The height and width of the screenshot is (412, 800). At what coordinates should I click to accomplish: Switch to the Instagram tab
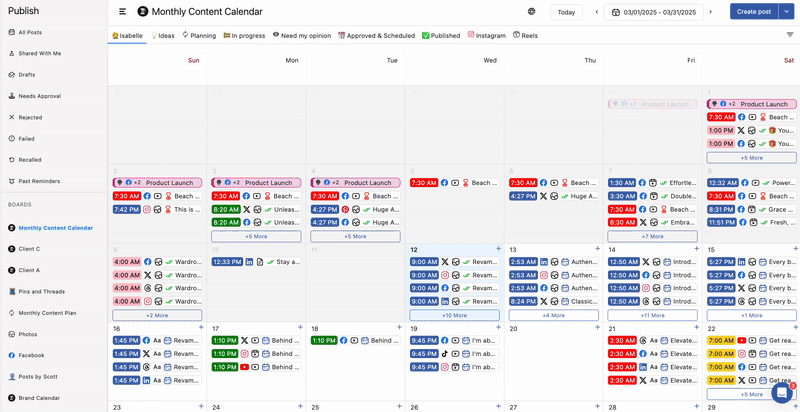[486, 35]
